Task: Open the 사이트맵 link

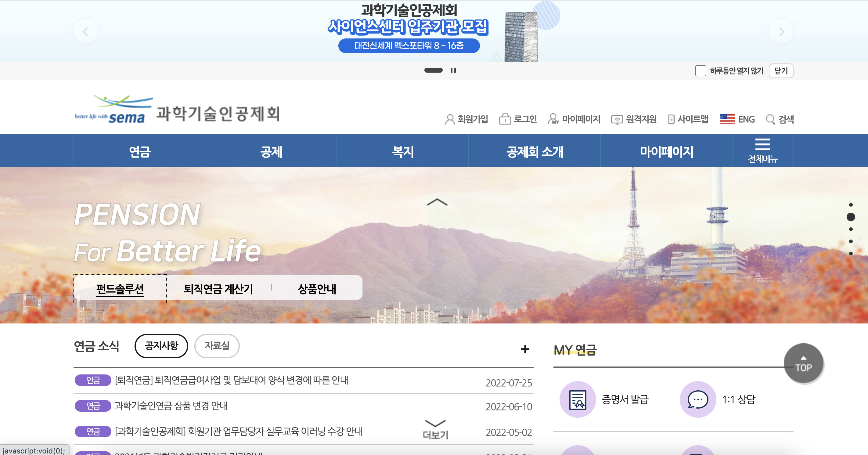Action: click(688, 119)
